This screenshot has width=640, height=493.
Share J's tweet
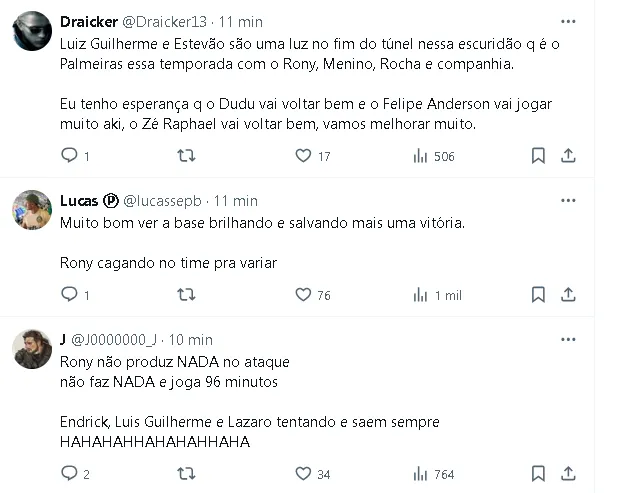point(568,474)
